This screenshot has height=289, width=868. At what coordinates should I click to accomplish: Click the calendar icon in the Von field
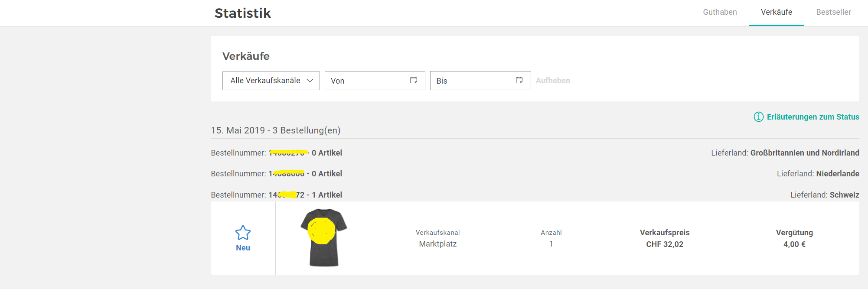pos(414,80)
